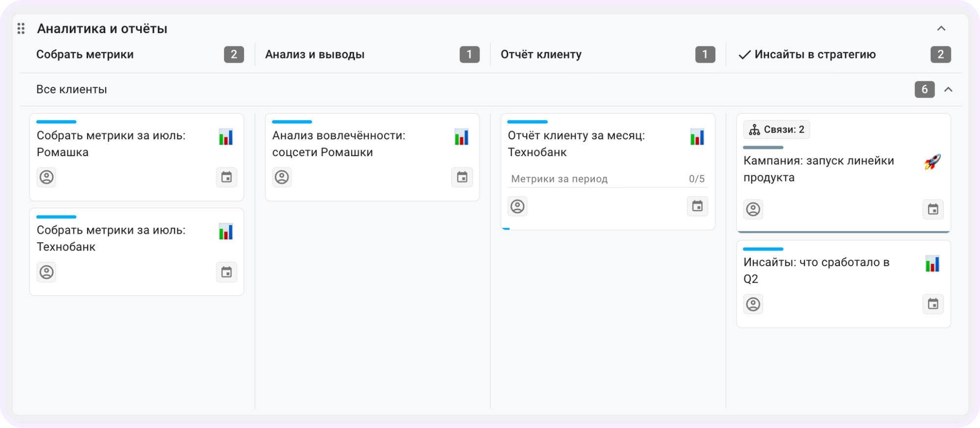The image size is (980, 428).
Task: Open card Отчёт клиенту за месяц: Технобанк
Action: point(608,172)
